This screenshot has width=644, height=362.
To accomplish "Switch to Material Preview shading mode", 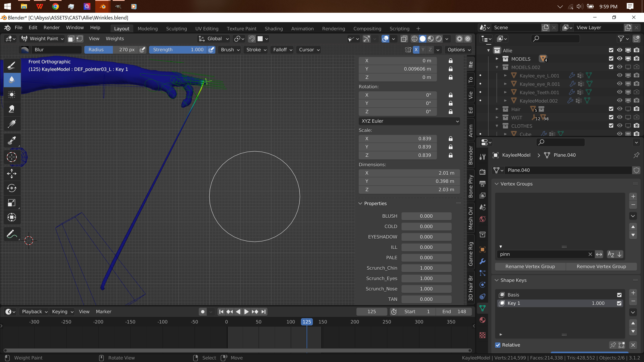I will 431,39.
